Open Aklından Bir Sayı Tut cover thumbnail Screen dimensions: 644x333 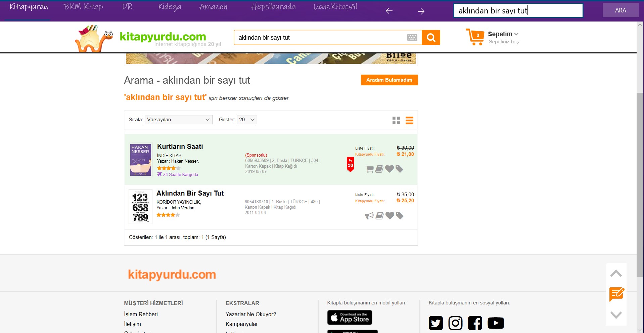click(140, 207)
